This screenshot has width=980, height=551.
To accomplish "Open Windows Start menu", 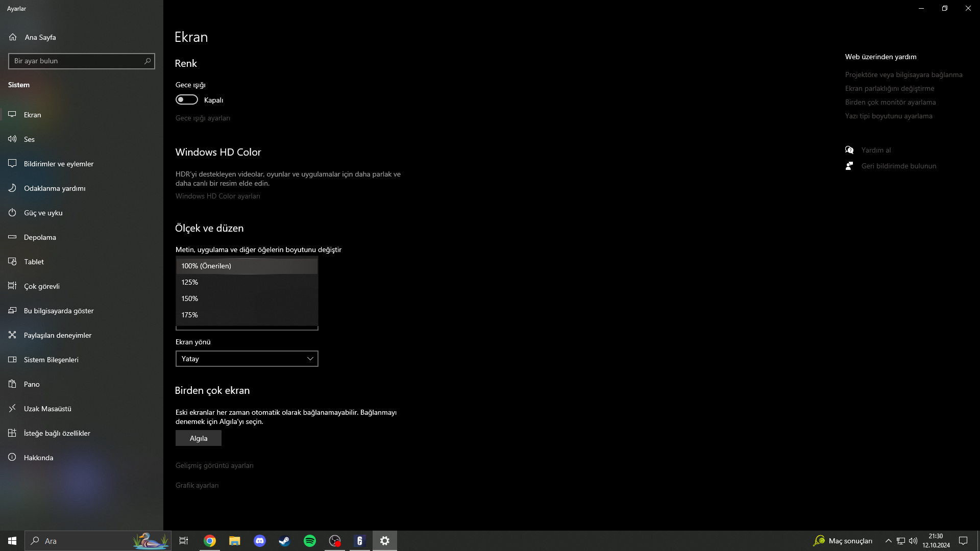I will coord(12,541).
